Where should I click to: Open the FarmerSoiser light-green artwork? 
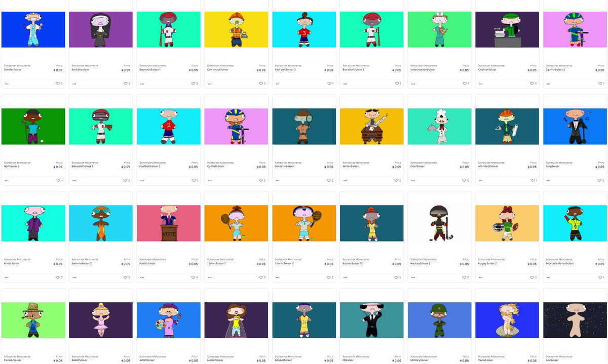pyautogui.click(x=33, y=320)
